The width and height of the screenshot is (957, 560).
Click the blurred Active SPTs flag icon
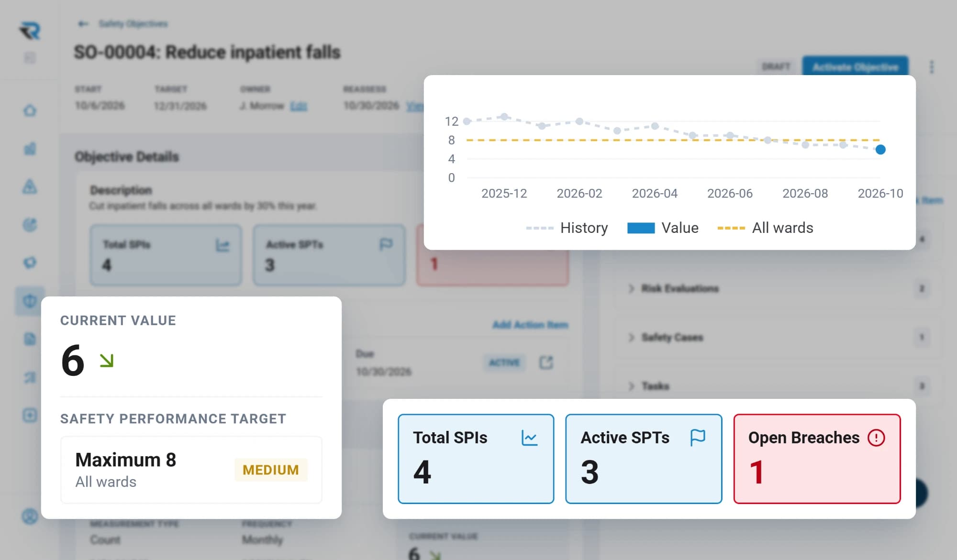coord(386,244)
